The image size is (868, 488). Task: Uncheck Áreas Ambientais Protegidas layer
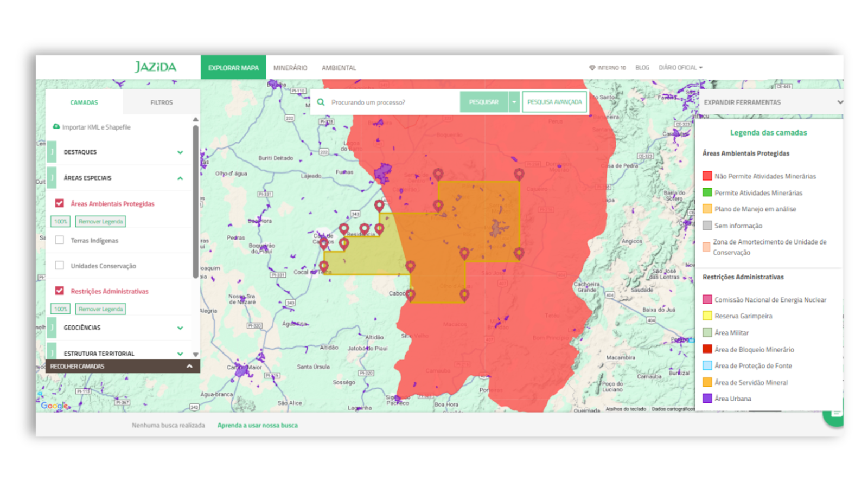(x=60, y=203)
